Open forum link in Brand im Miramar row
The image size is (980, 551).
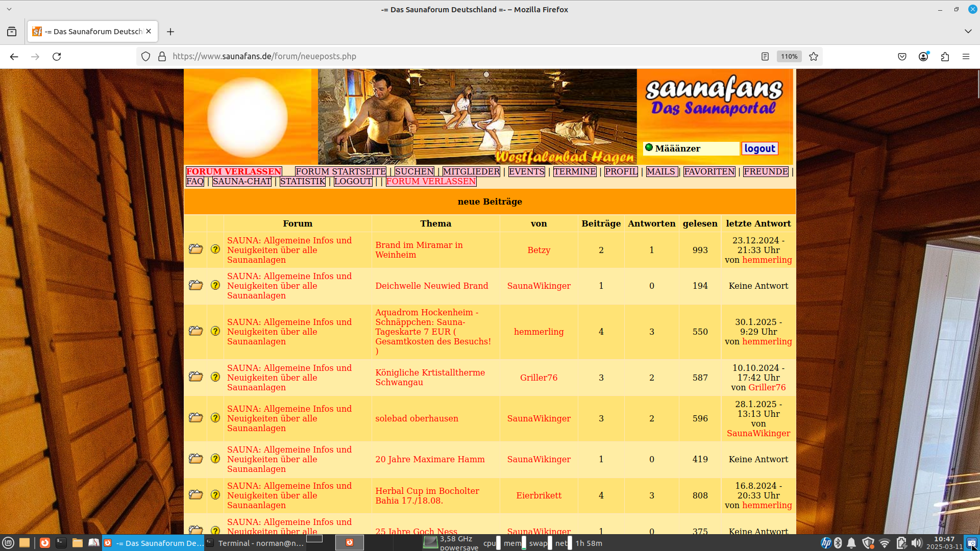(x=289, y=250)
